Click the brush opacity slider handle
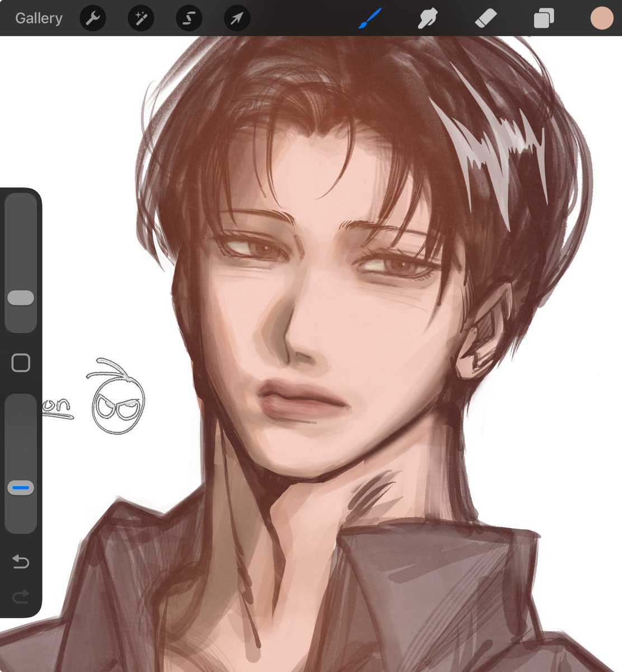Screen dimensions: 622x672 (x=21, y=488)
